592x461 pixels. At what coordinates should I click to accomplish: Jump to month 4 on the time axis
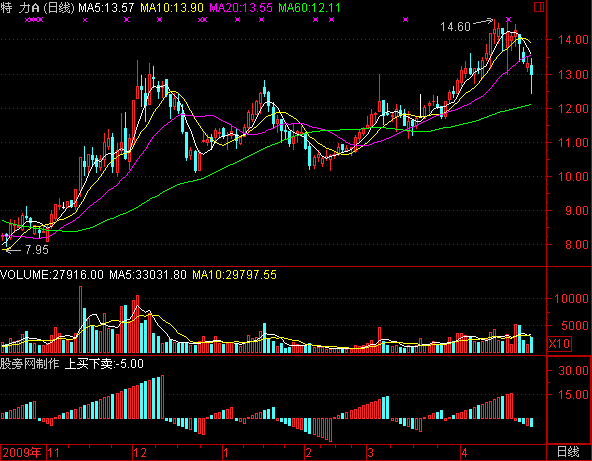pyautogui.click(x=465, y=453)
